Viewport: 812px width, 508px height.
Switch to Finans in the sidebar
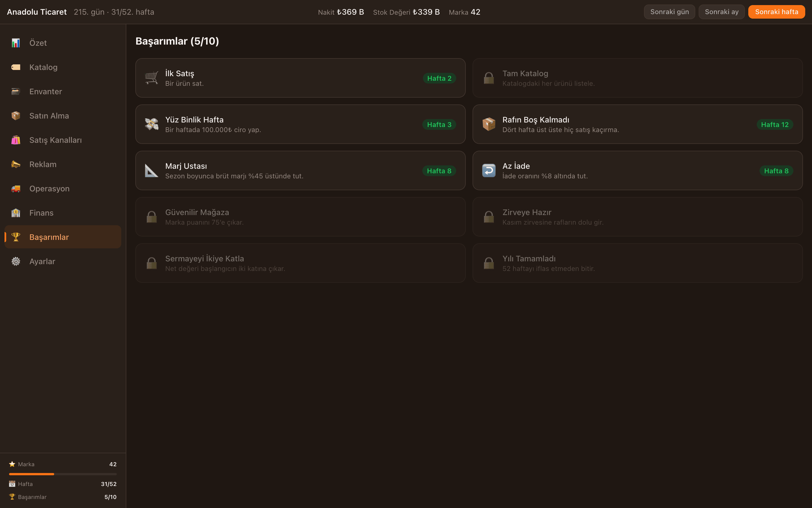(x=63, y=213)
